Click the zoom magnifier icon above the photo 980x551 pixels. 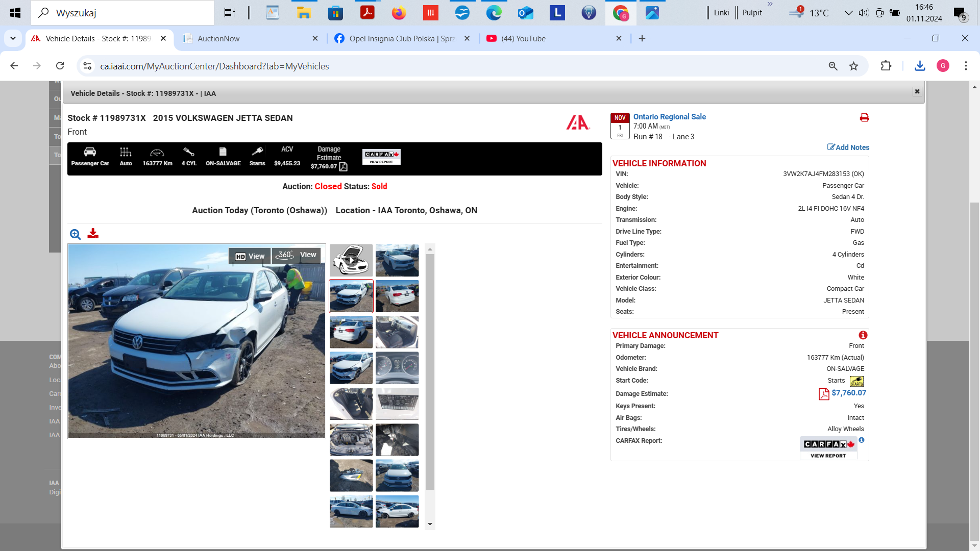click(75, 234)
